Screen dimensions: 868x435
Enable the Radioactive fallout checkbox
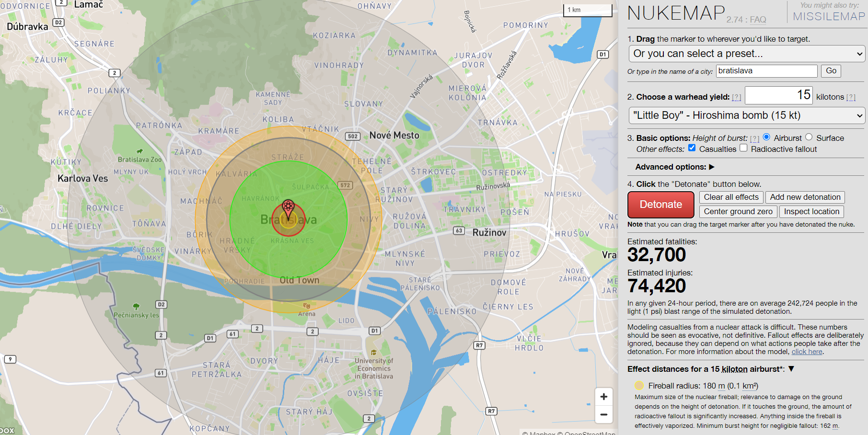pos(743,148)
